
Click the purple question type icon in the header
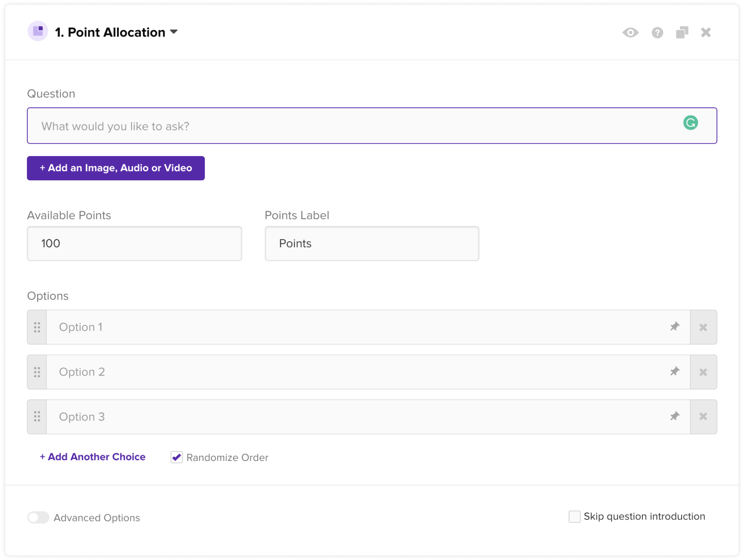point(38,32)
